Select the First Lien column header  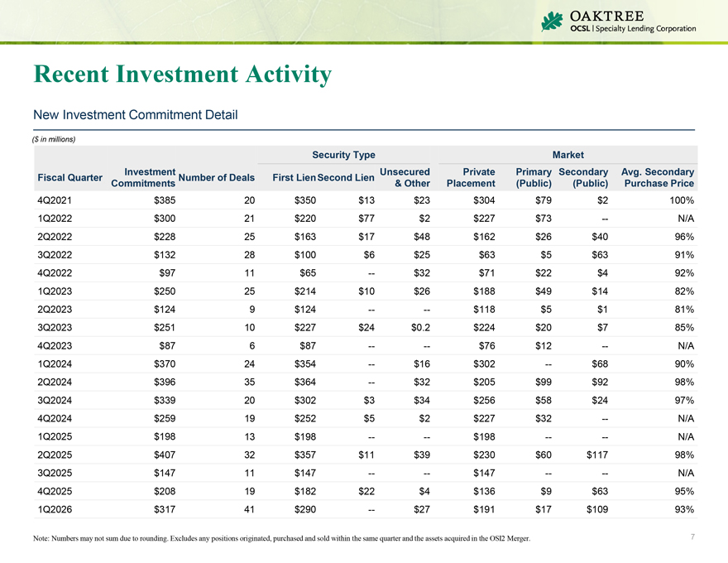tap(293, 177)
